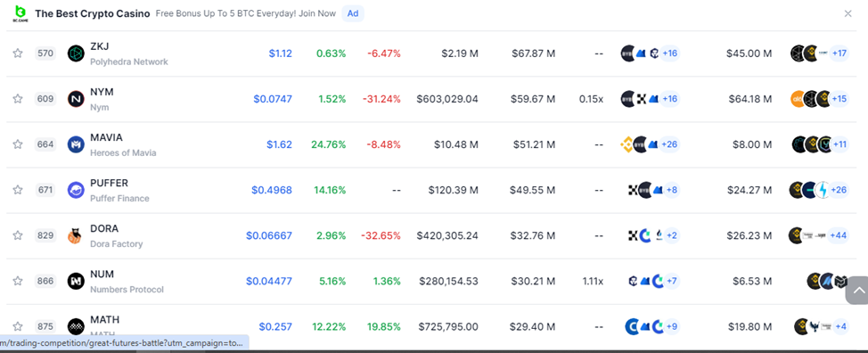Expand +2 exchanges in DORA row
Screen dimensions: 868x353
(672, 235)
